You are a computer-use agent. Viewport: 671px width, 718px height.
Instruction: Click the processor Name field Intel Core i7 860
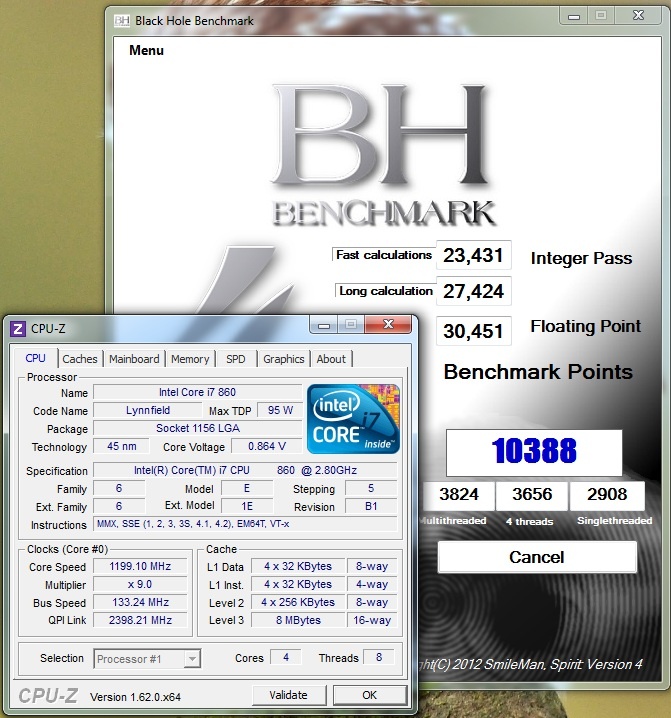(197, 392)
